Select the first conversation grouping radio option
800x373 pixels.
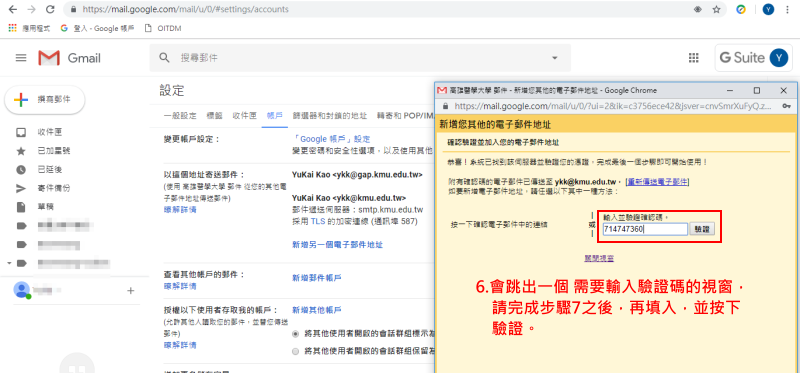click(x=295, y=334)
